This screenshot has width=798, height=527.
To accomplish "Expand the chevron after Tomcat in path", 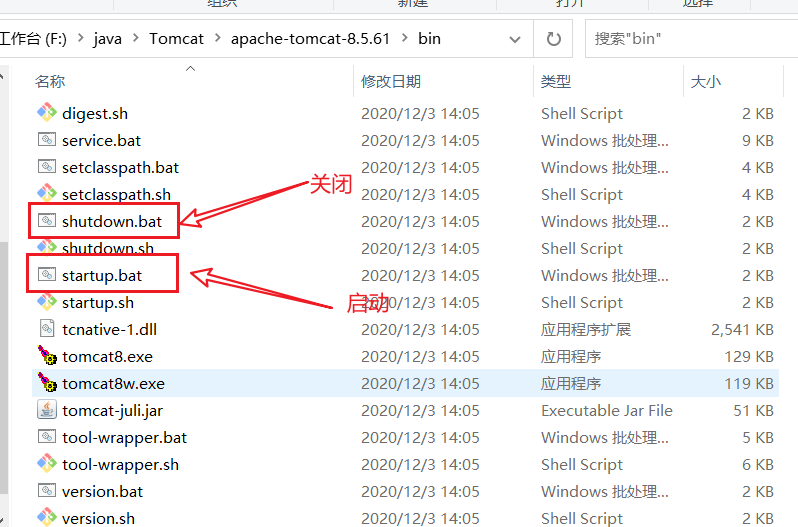I will (x=217, y=39).
